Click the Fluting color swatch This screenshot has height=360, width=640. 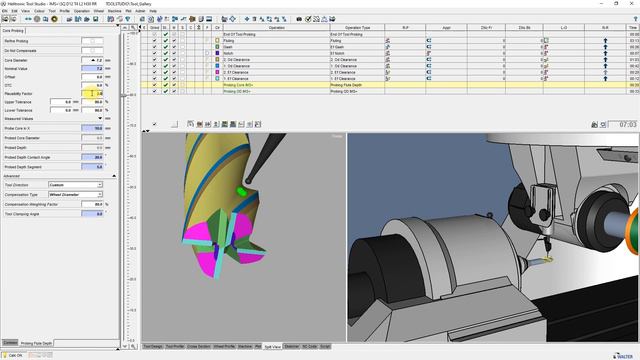[x=217, y=40]
